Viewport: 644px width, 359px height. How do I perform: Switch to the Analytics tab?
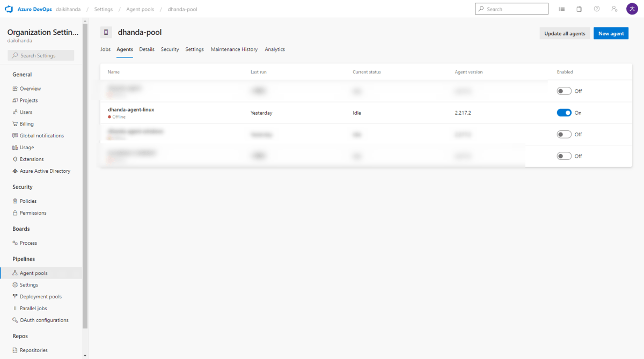275,49
